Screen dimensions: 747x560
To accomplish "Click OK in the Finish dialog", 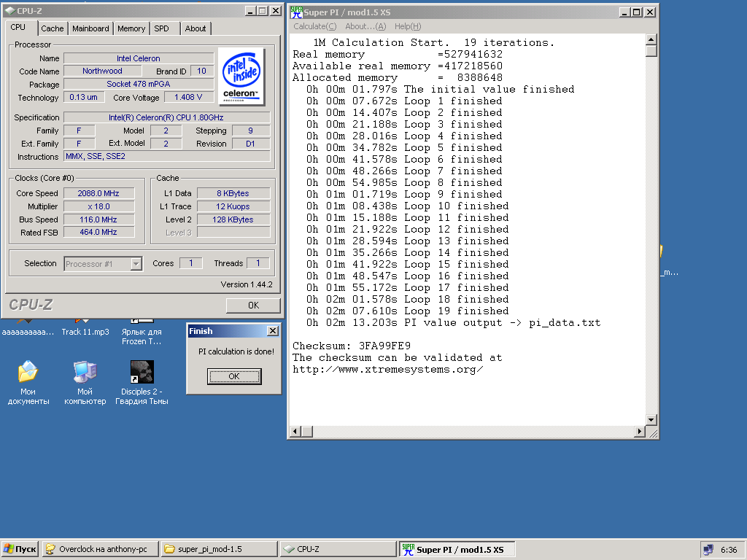I will click(234, 376).
